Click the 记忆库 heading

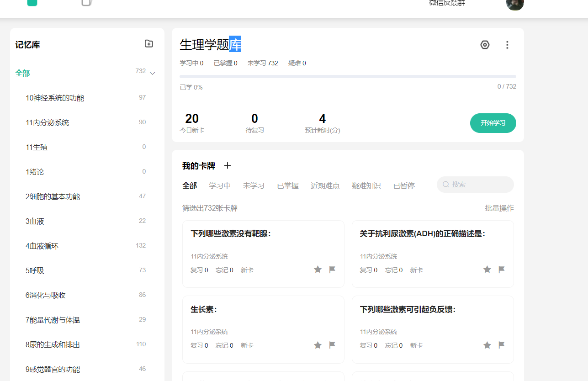click(27, 45)
